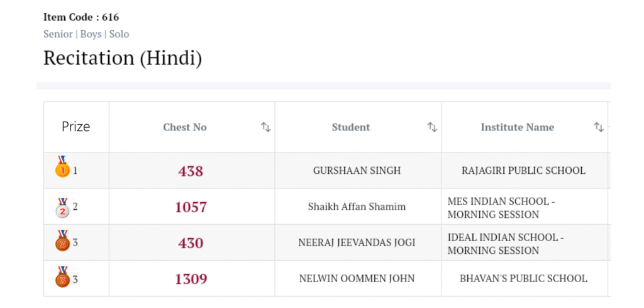This screenshot has height=308, width=644.
Task: Click the Senior category link
Action: (x=58, y=34)
